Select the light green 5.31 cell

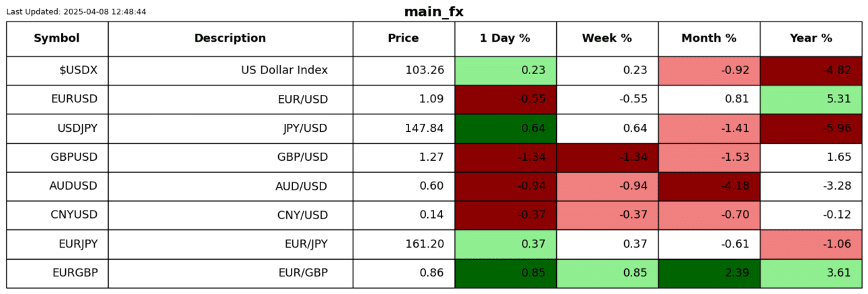pyautogui.click(x=811, y=100)
